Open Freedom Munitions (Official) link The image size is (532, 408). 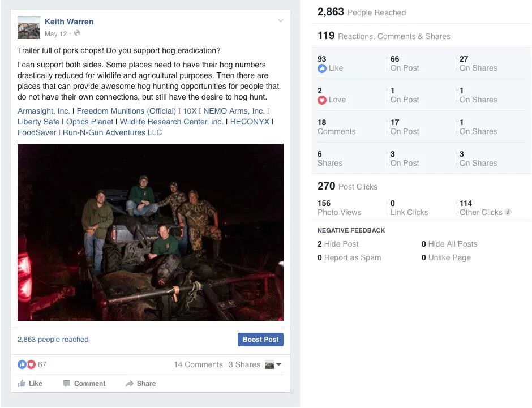coord(126,111)
